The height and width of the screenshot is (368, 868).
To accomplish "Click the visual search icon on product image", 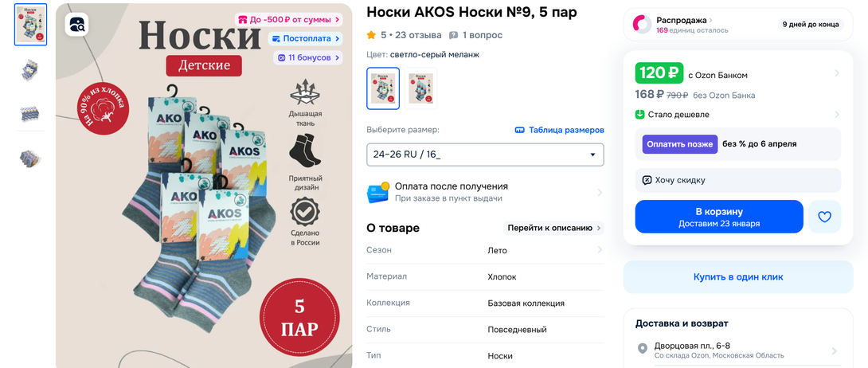I will [77, 25].
